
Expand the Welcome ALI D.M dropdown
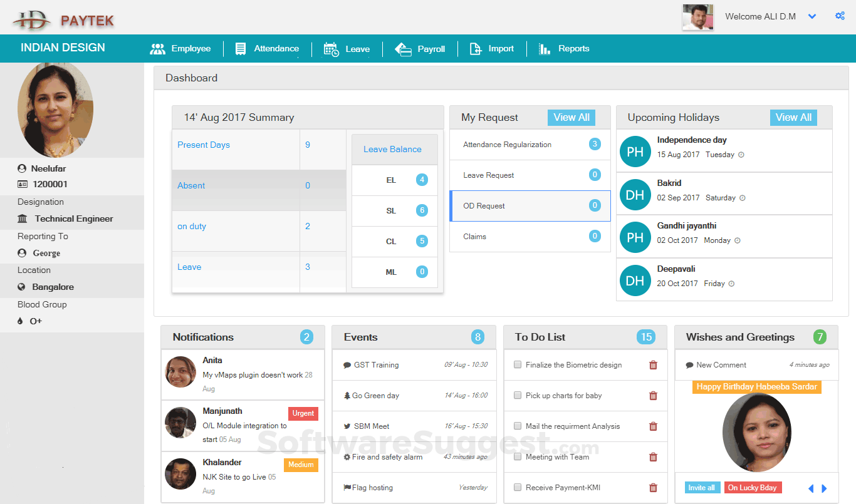(x=812, y=16)
